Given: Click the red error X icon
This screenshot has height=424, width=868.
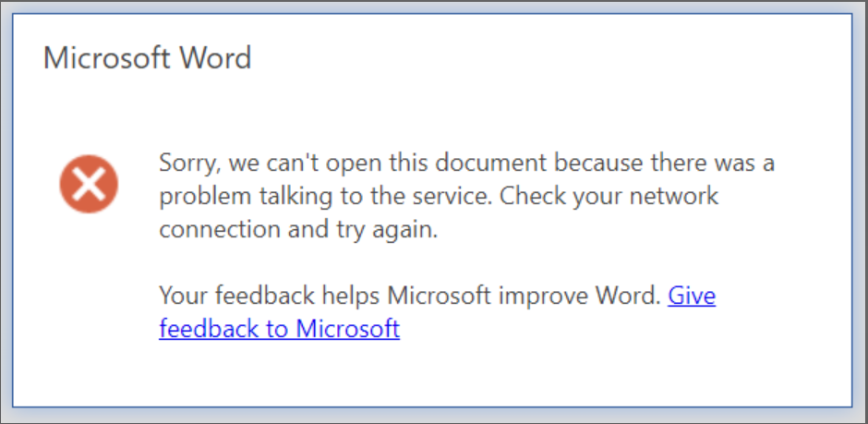Looking at the screenshot, I should click(x=89, y=183).
